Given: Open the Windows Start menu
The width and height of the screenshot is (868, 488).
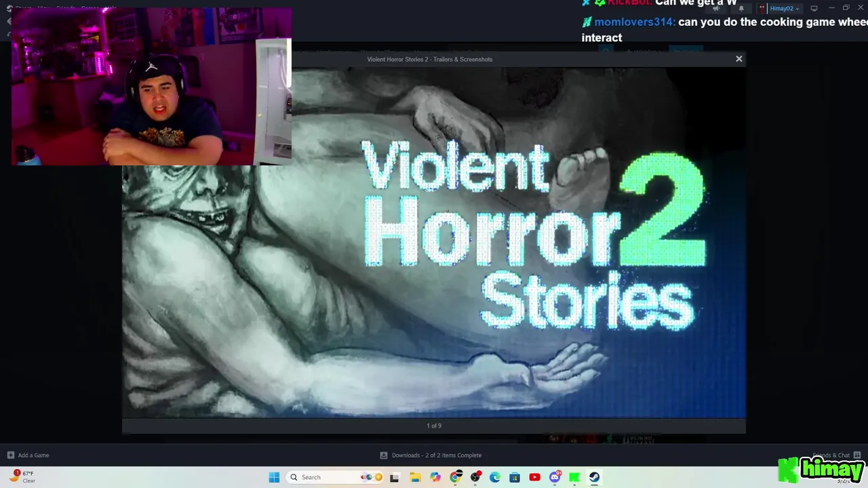Looking at the screenshot, I should tap(274, 477).
